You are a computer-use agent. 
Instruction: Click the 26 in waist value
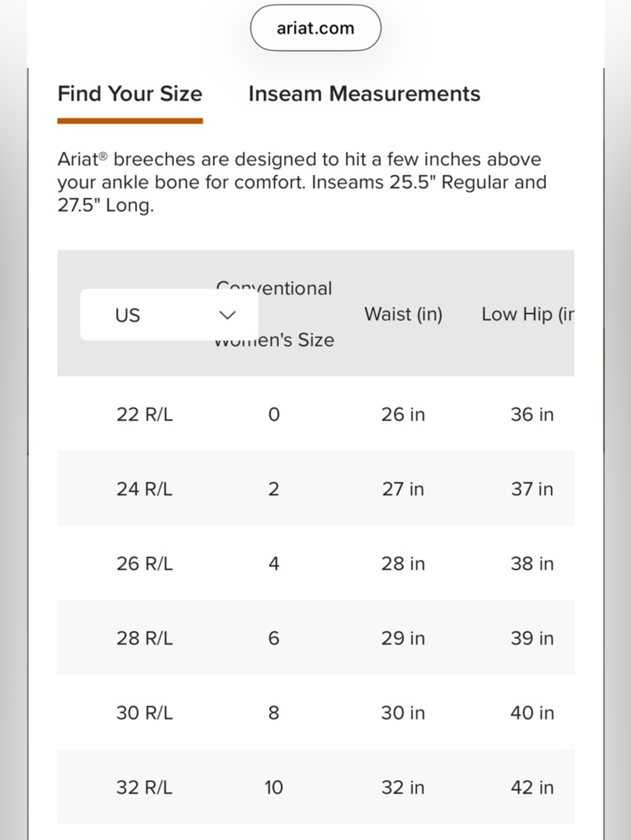pos(403,414)
